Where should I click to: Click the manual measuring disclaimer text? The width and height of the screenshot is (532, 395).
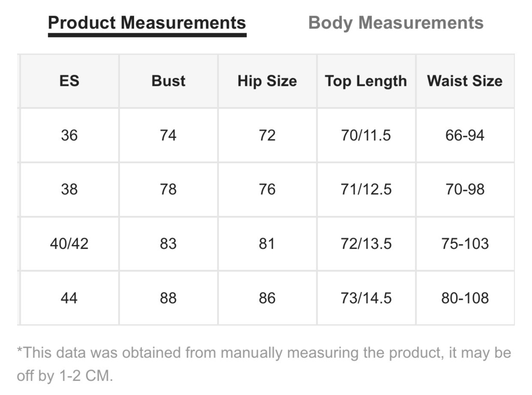(264, 364)
